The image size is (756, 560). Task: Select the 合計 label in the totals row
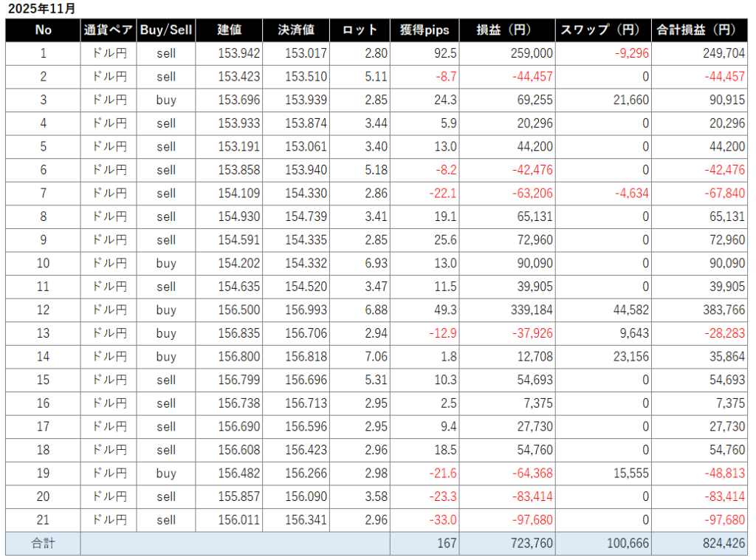pos(43,544)
